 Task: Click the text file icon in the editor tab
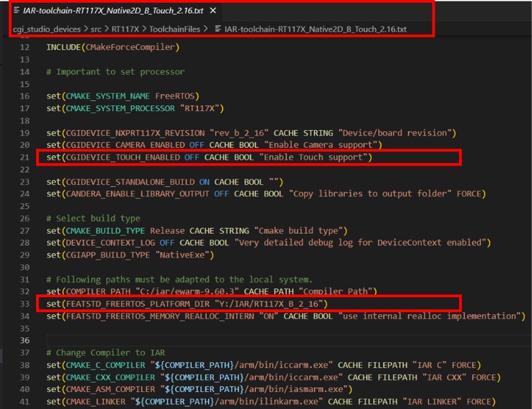[x=16, y=10]
